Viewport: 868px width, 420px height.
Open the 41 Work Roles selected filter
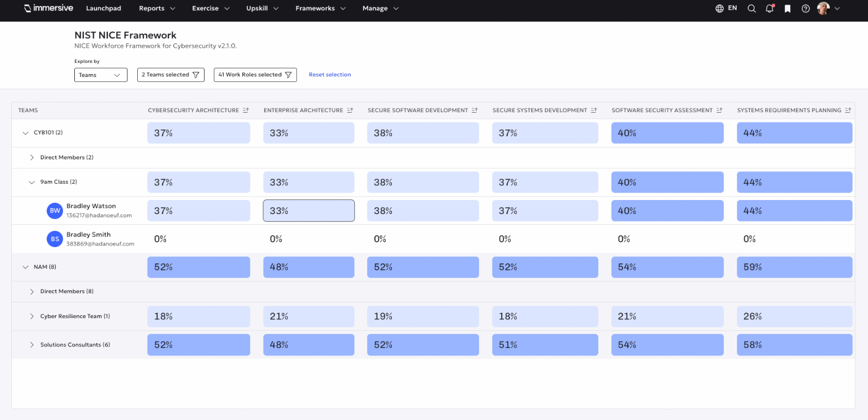click(255, 75)
